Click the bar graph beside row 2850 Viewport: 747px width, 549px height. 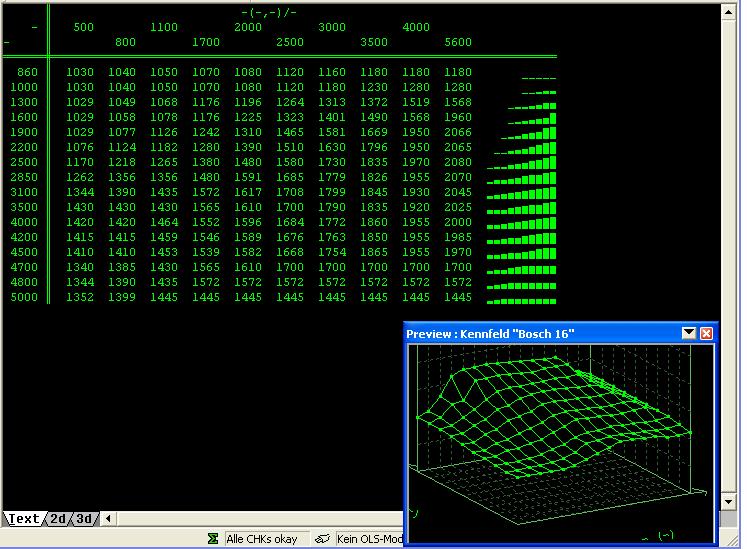coord(521,179)
